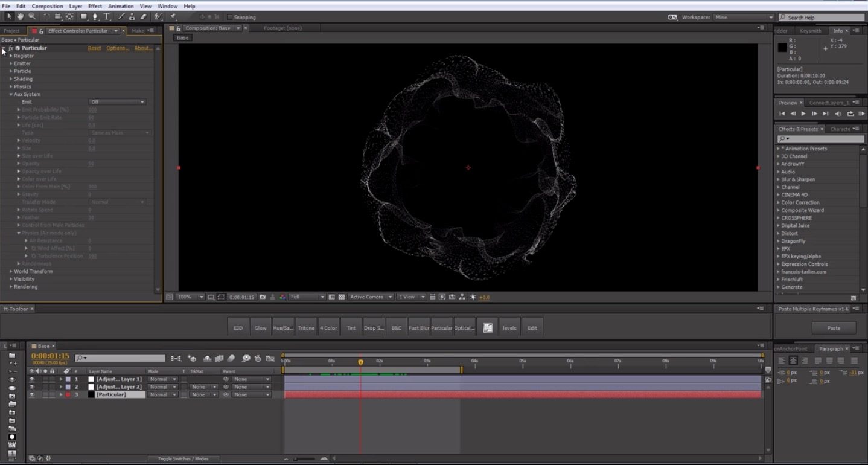The height and width of the screenshot is (465, 868).
Task: Select the Puppet Pin tool
Action: (x=173, y=17)
